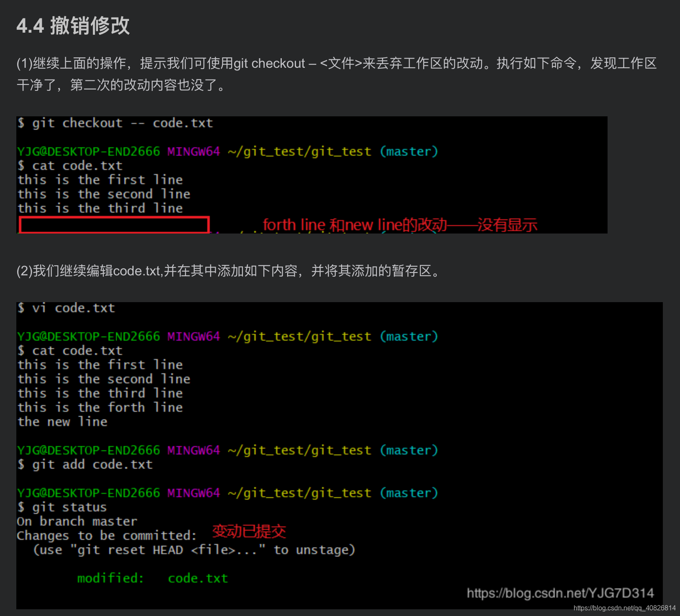680x616 pixels.
Task: Open the first terminal screenshot image
Action: click(x=312, y=175)
